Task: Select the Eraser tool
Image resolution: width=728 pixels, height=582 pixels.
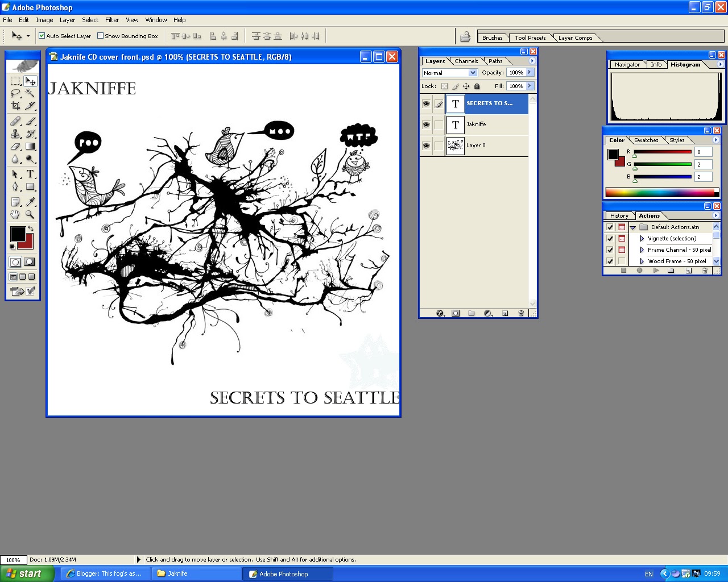Action: point(15,146)
